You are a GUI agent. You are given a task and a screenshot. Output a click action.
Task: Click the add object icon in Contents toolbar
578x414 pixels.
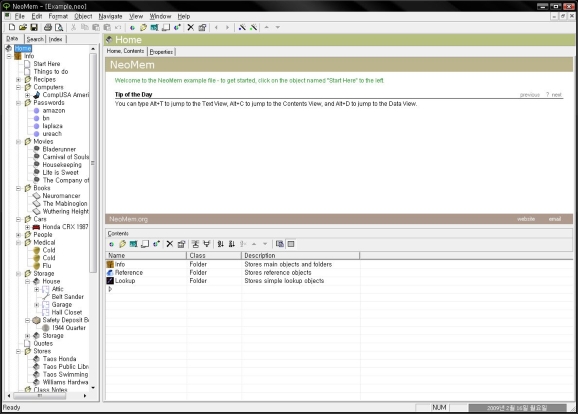click(111, 244)
